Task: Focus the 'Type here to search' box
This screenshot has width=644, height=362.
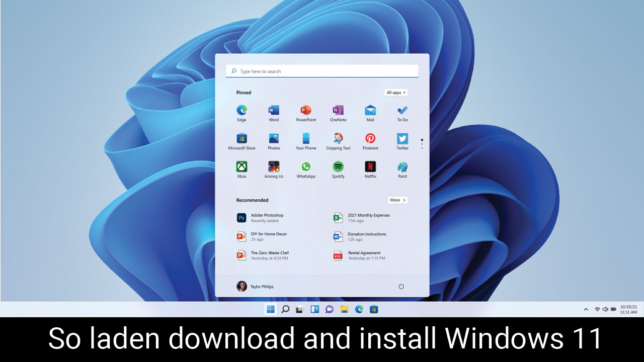Action: (322, 71)
